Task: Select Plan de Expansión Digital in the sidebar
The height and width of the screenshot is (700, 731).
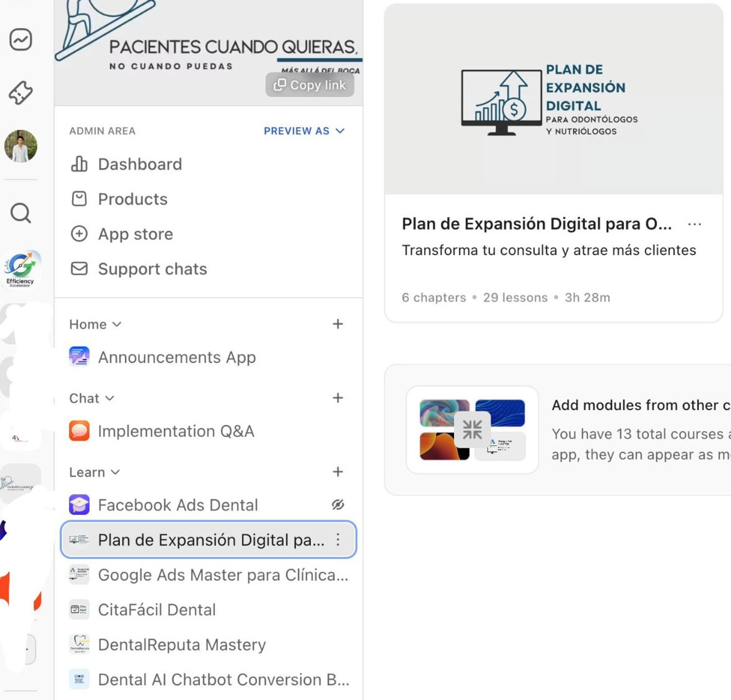Action: (209, 540)
